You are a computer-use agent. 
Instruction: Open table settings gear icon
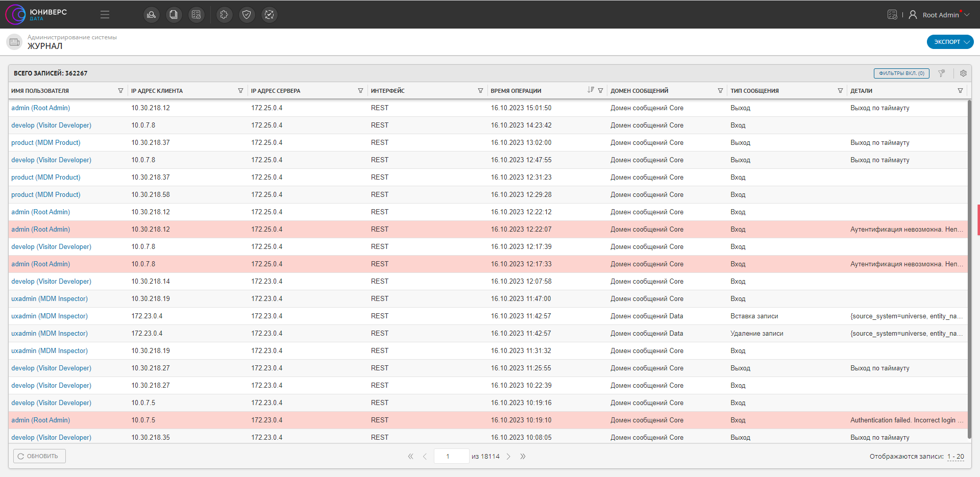coord(963,73)
